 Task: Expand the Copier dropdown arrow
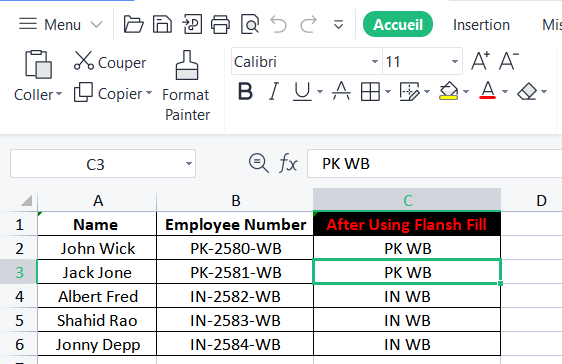pos(149,93)
